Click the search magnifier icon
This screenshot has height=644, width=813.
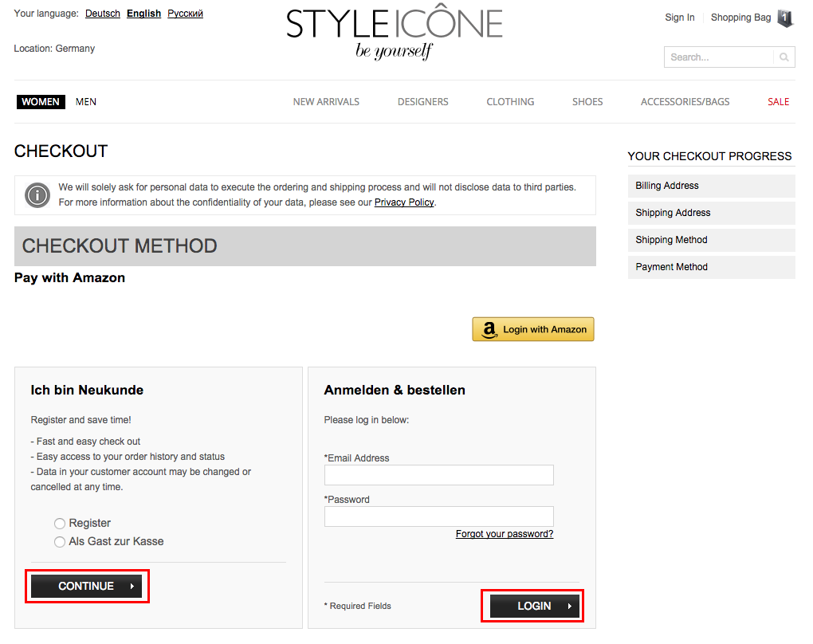point(784,57)
